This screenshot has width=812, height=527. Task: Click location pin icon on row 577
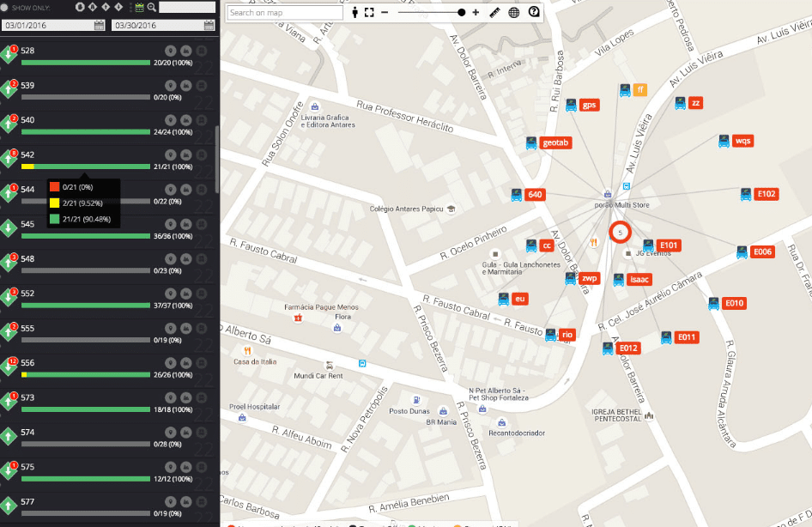click(170, 501)
